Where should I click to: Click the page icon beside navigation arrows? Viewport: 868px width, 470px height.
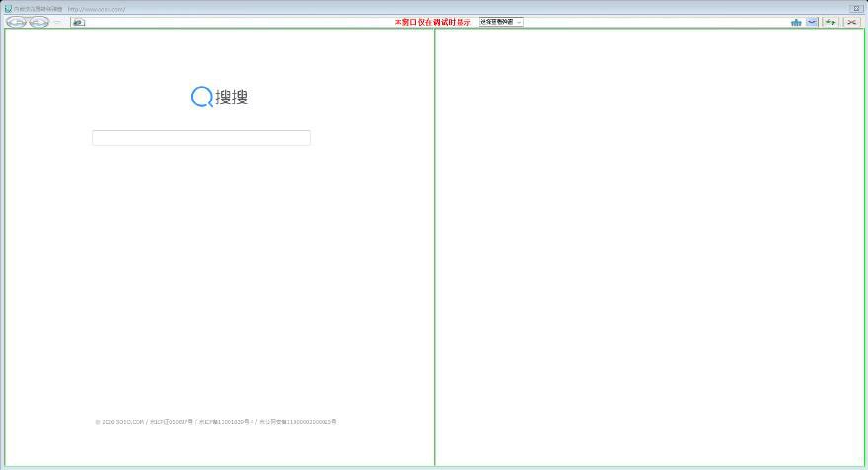point(78,22)
